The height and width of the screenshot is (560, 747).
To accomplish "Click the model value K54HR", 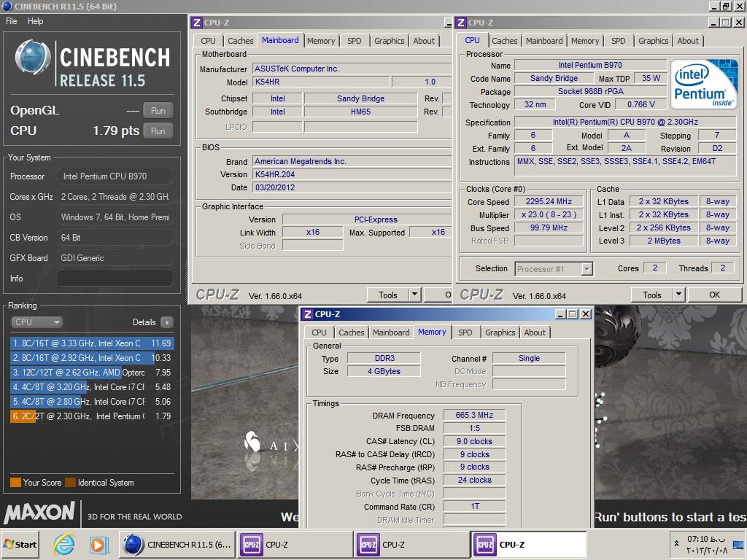I will coord(321,82).
